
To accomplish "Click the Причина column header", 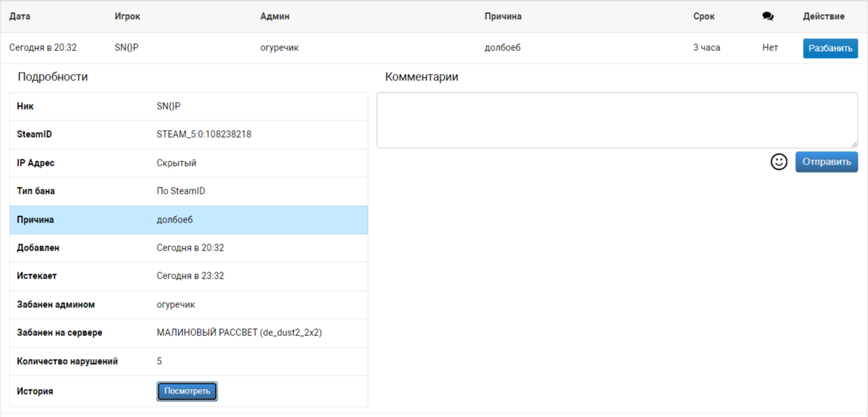I will pos(503,17).
